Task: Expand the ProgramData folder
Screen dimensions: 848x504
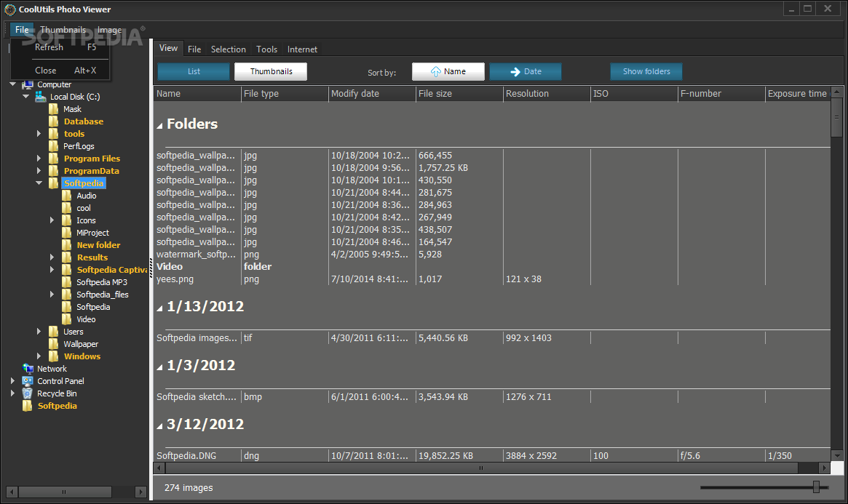Action: [x=39, y=171]
